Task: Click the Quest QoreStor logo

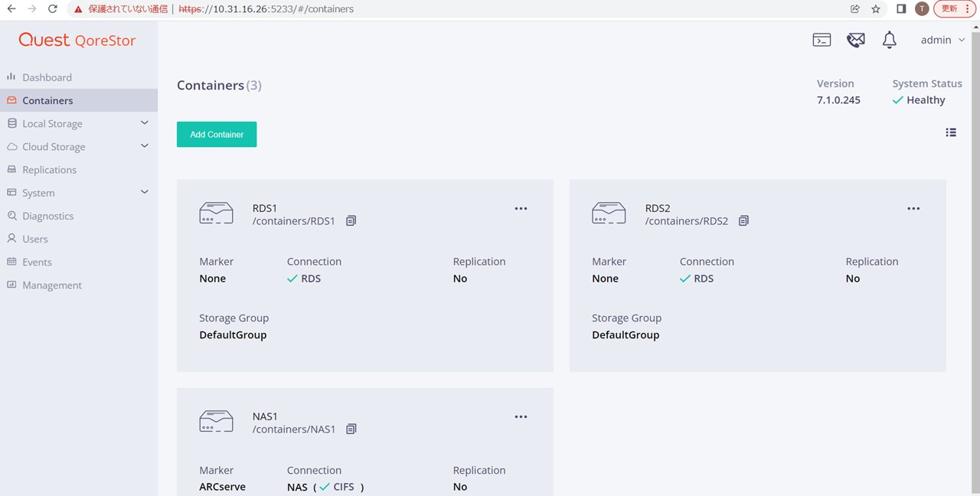Action: pyautogui.click(x=77, y=40)
